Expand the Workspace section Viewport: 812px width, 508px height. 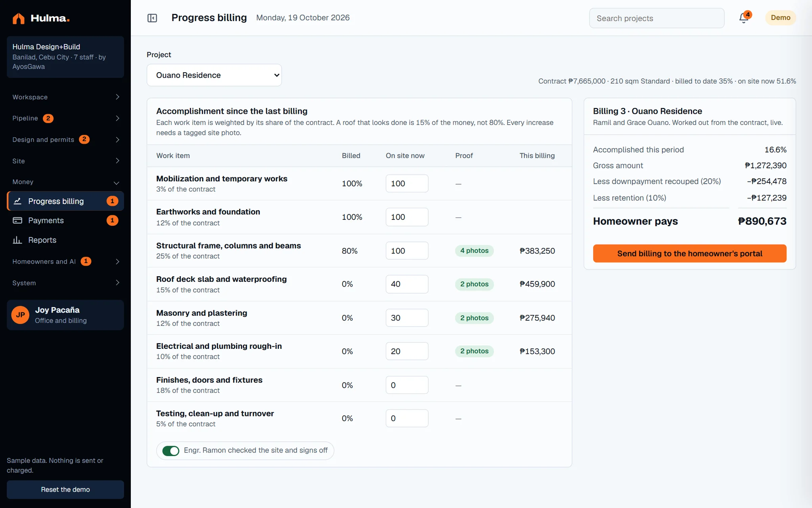pyautogui.click(x=65, y=97)
